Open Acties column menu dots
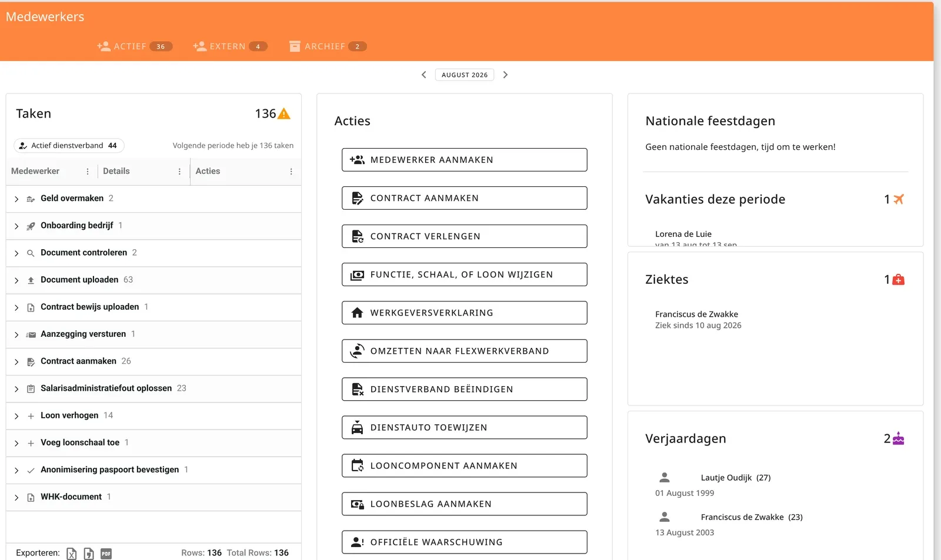941x560 pixels. (291, 172)
